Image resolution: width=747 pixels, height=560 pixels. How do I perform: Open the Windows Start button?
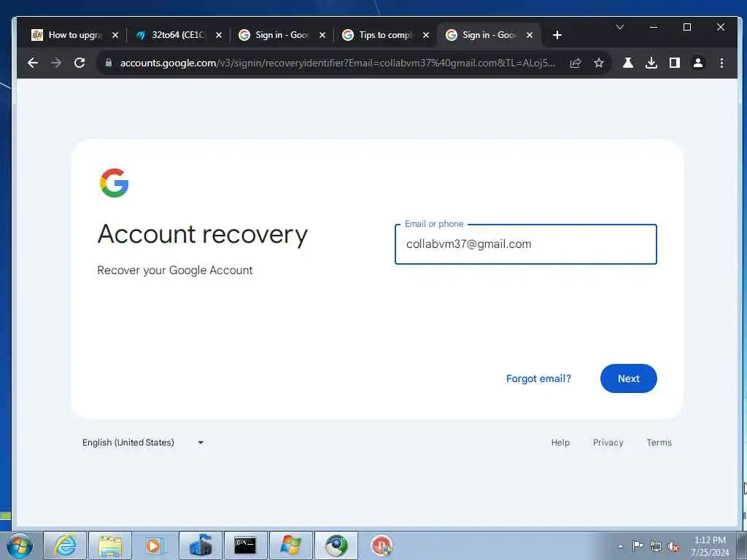[20, 545]
